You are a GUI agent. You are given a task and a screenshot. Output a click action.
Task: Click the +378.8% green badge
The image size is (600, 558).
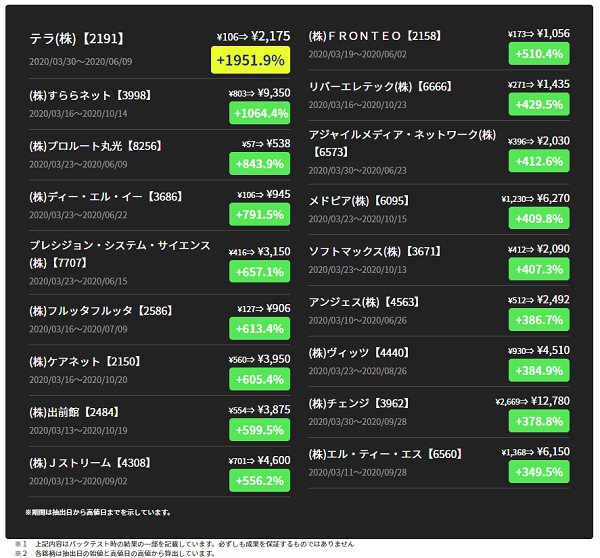(x=539, y=421)
